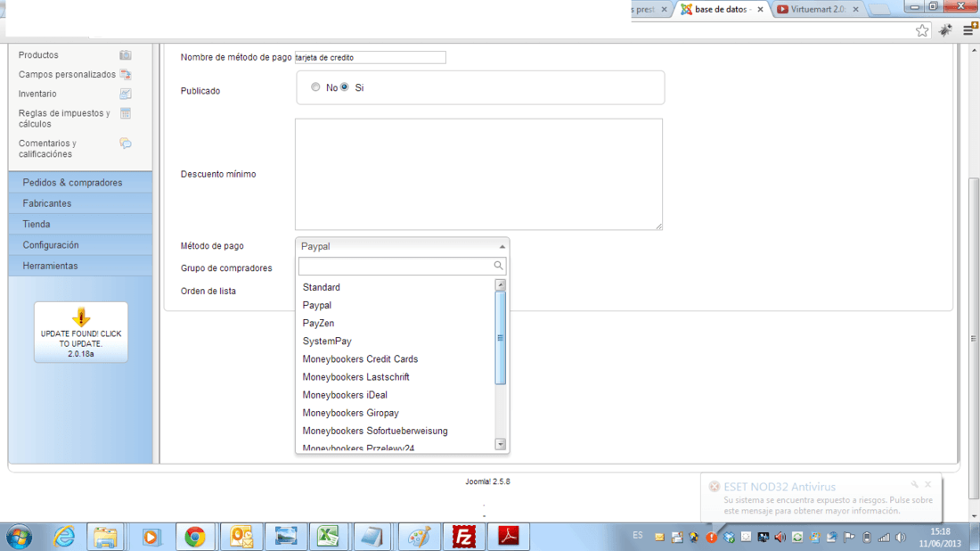Launch Internet Explorer from the taskbar

click(x=64, y=537)
